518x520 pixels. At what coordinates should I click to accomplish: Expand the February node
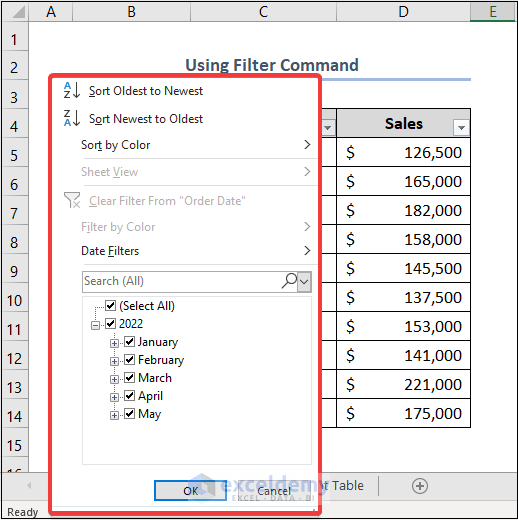click(x=114, y=361)
